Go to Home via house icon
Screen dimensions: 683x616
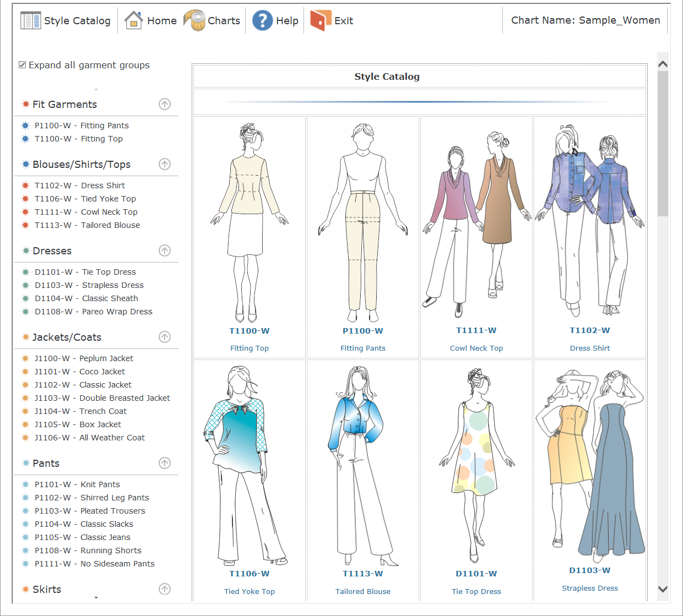point(134,20)
